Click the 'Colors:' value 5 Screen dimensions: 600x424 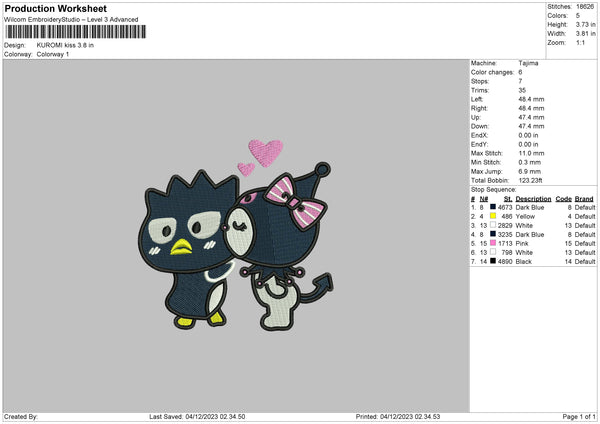click(x=578, y=16)
